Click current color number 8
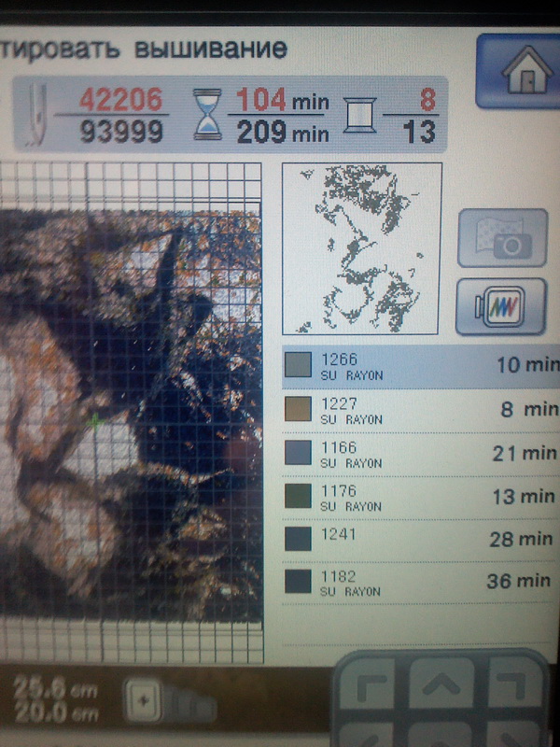560x747 pixels. (427, 100)
